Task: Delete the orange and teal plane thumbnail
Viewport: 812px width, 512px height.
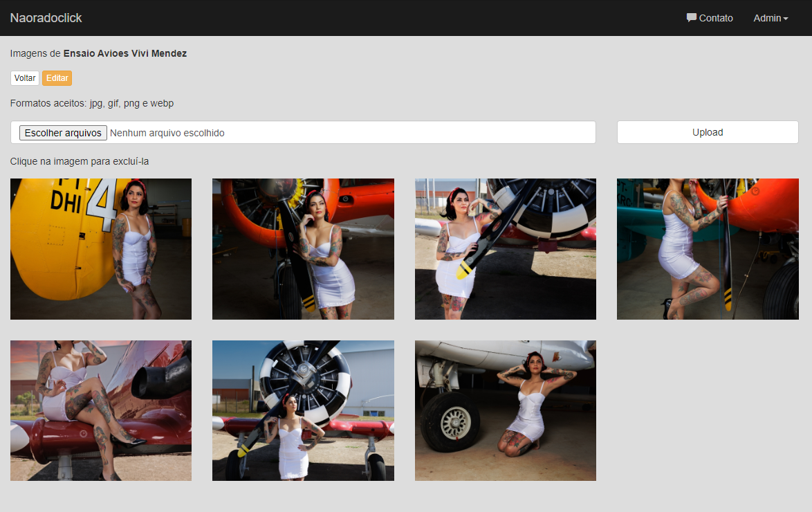Action: tap(708, 249)
